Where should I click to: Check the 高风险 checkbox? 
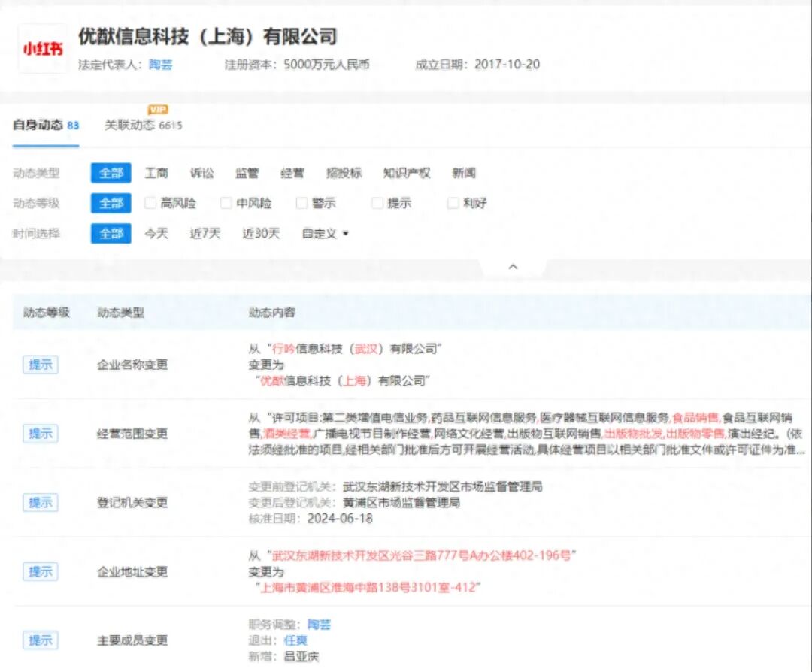150,203
